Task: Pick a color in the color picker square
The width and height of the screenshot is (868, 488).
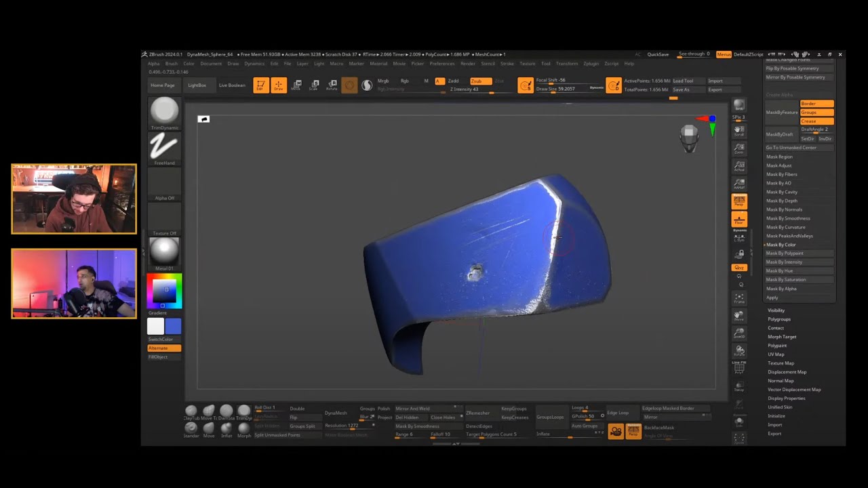Action: pyautogui.click(x=165, y=291)
